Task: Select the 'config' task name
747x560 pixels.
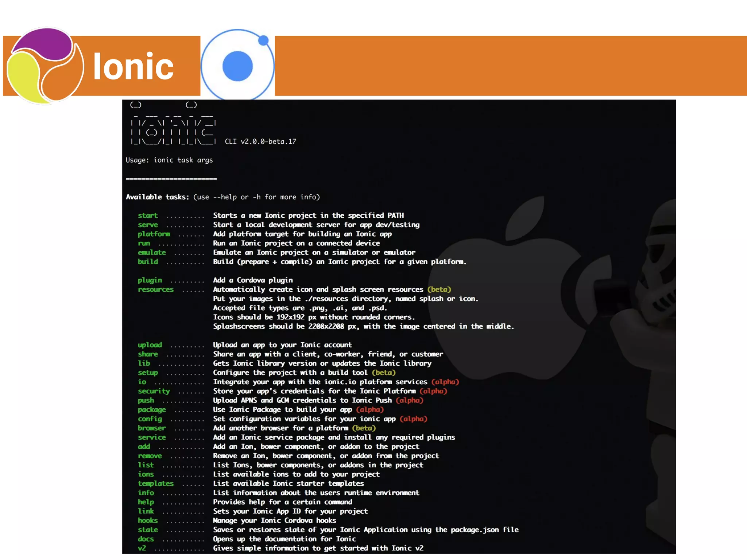Action: point(150,419)
